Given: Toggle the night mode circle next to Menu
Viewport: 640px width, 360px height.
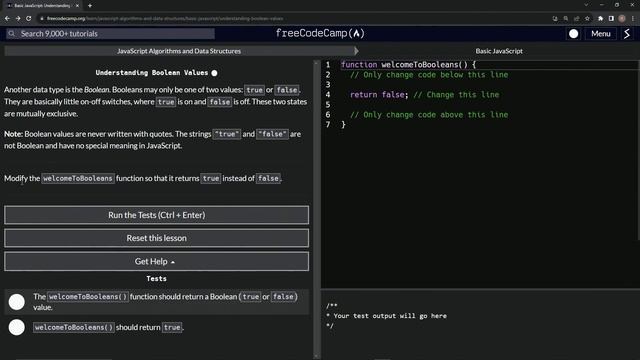Looking at the screenshot, I should tap(573, 34).
